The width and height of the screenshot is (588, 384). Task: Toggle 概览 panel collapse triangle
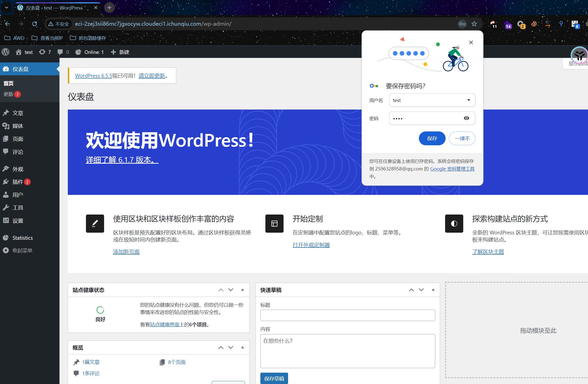243,348
